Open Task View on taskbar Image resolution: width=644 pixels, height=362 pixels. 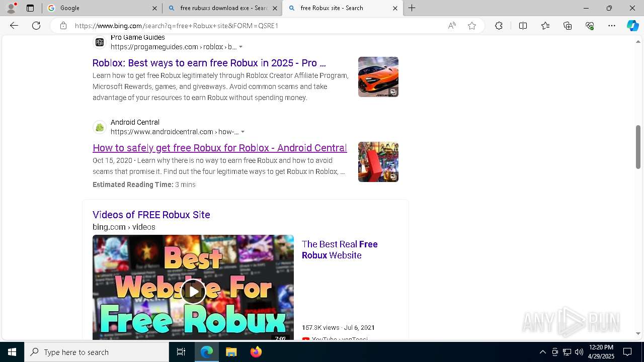pyautogui.click(x=181, y=352)
